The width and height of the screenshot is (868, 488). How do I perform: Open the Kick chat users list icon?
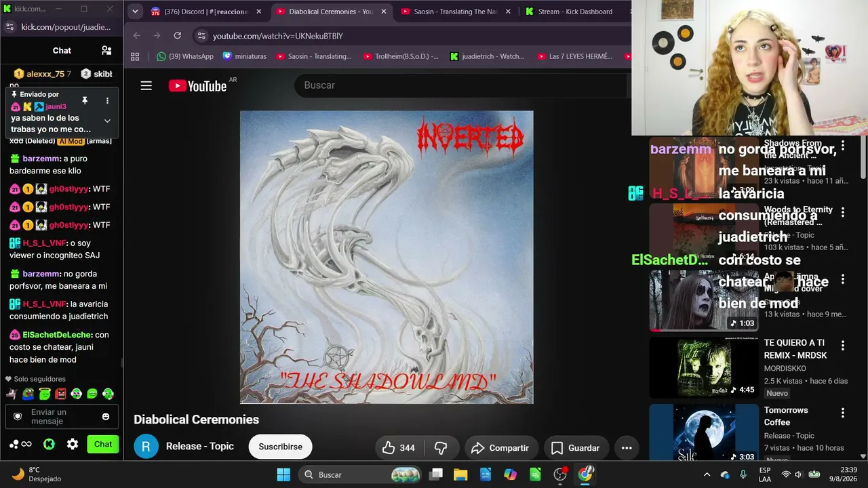(106, 50)
